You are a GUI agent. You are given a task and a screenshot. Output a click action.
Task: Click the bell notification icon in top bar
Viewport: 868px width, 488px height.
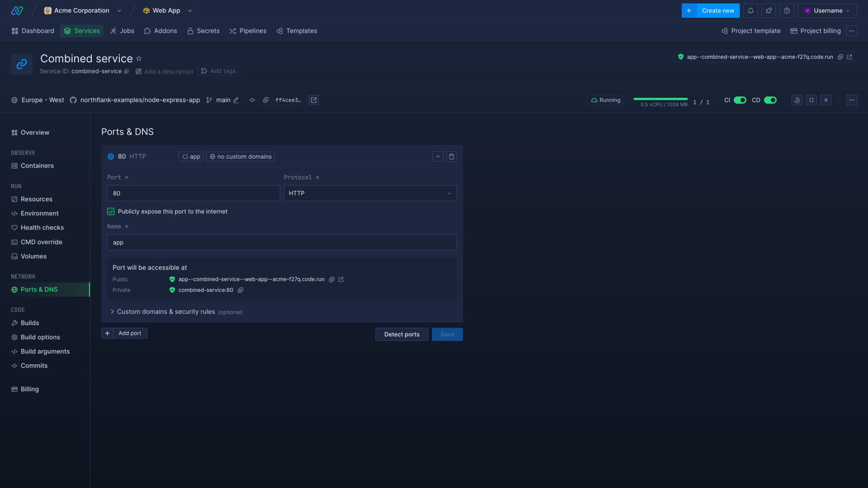coord(750,10)
